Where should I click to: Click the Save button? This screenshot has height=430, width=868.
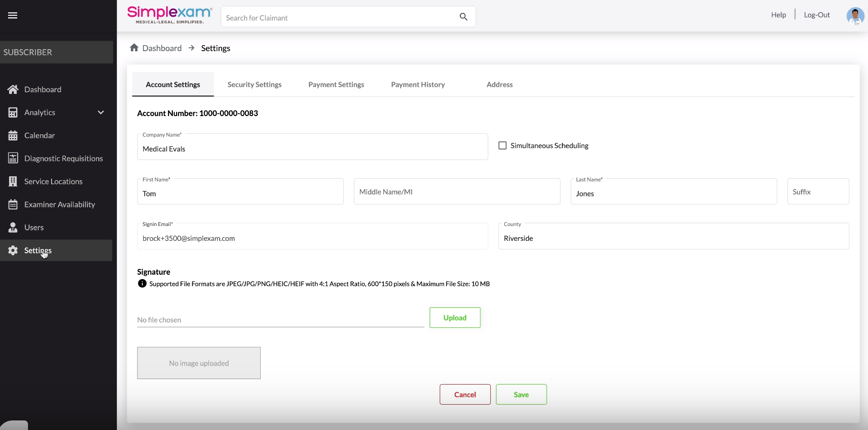pyautogui.click(x=521, y=395)
